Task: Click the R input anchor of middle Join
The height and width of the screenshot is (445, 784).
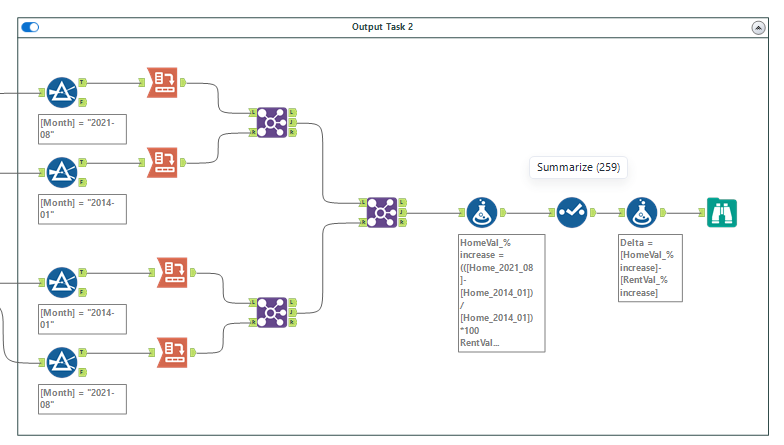Action: pos(362,222)
